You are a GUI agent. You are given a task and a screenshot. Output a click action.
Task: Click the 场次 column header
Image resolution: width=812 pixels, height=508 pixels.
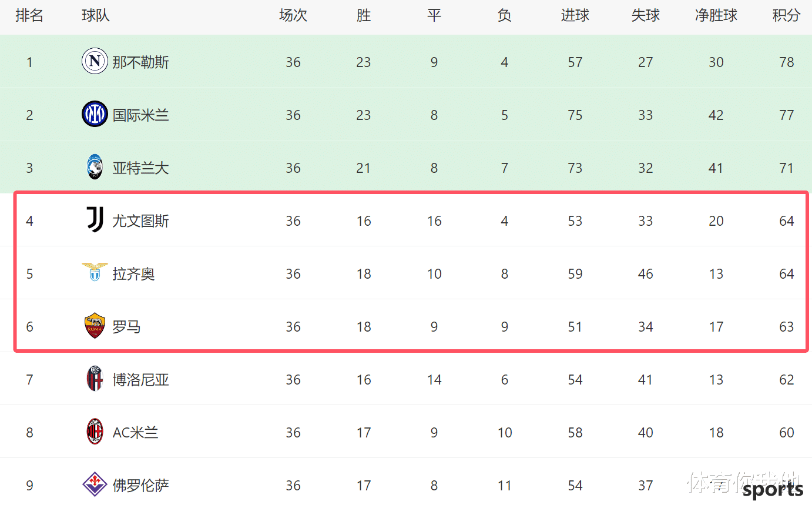[x=293, y=16]
